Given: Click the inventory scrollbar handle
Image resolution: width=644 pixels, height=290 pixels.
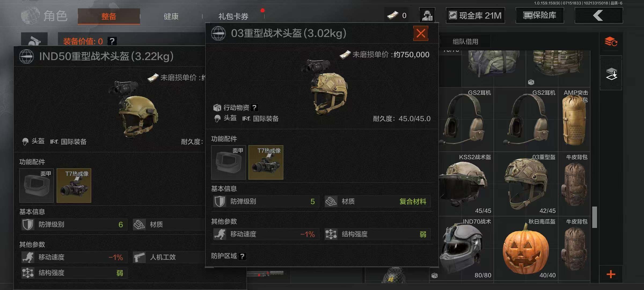Looking at the screenshot, I should point(595,217).
